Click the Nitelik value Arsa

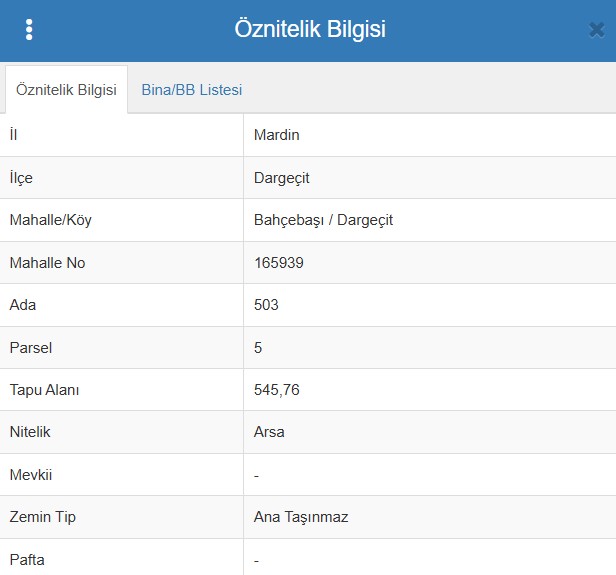269,432
